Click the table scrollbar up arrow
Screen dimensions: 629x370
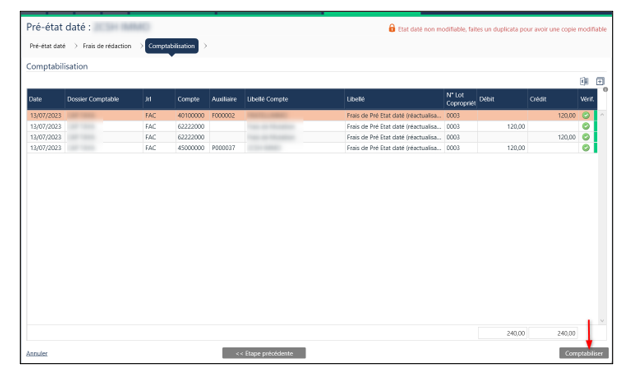point(602,115)
